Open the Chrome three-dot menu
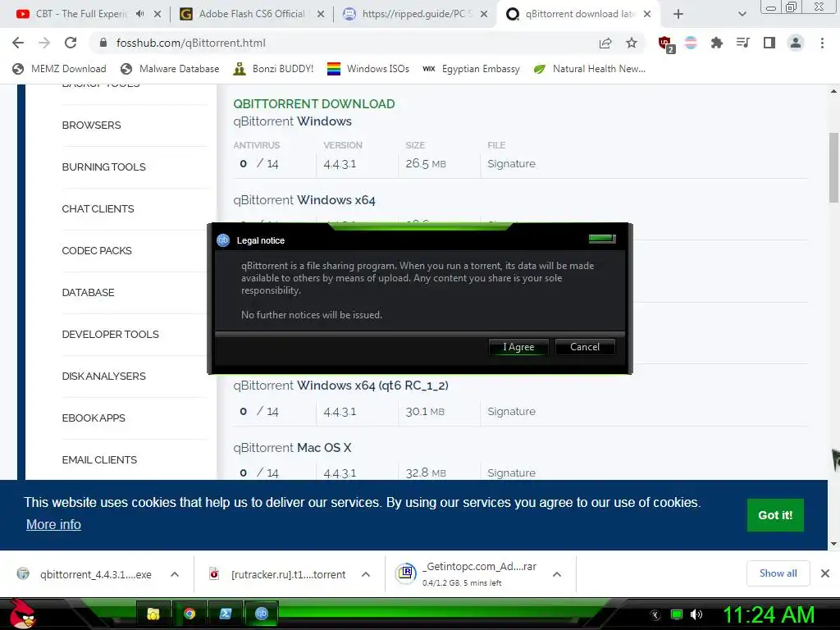 coord(822,43)
